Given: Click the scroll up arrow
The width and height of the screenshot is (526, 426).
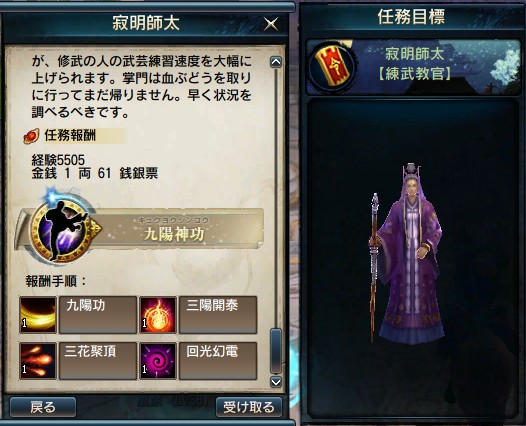Looking at the screenshot, I should click(276, 62).
